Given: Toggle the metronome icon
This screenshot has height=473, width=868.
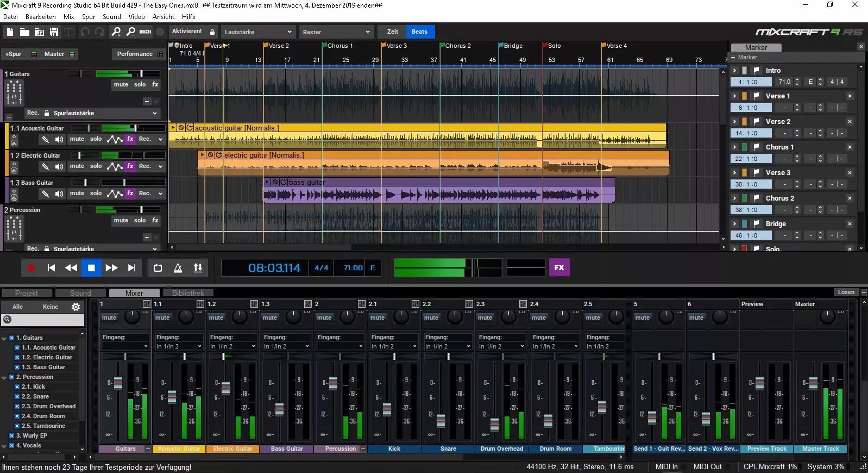Looking at the screenshot, I should [x=178, y=267].
